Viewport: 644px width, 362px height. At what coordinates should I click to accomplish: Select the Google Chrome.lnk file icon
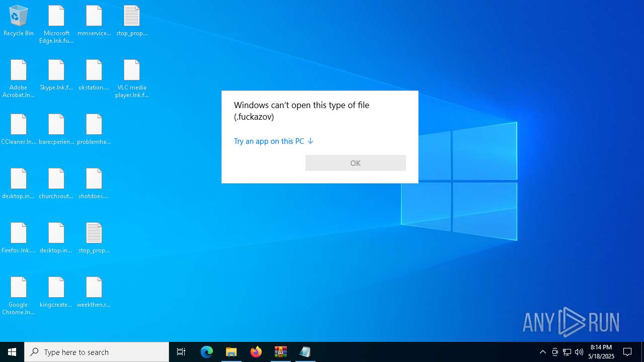[x=19, y=296]
